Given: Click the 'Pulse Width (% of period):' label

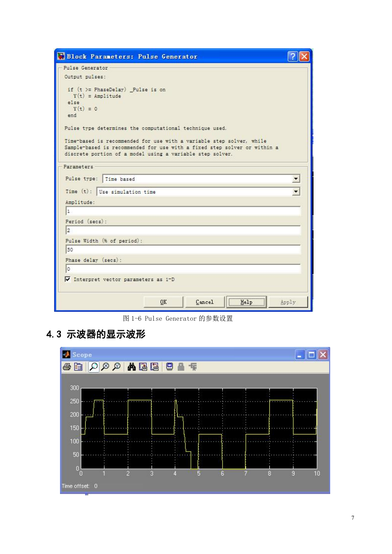Looking at the screenshot, I should pyautogui.click(x=104, y=241).
